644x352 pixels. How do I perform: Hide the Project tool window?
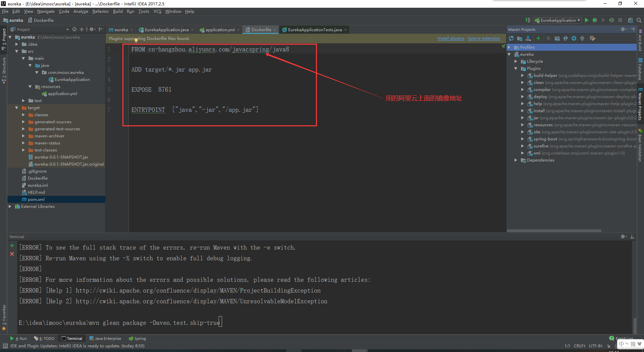[x=101, y=29]
